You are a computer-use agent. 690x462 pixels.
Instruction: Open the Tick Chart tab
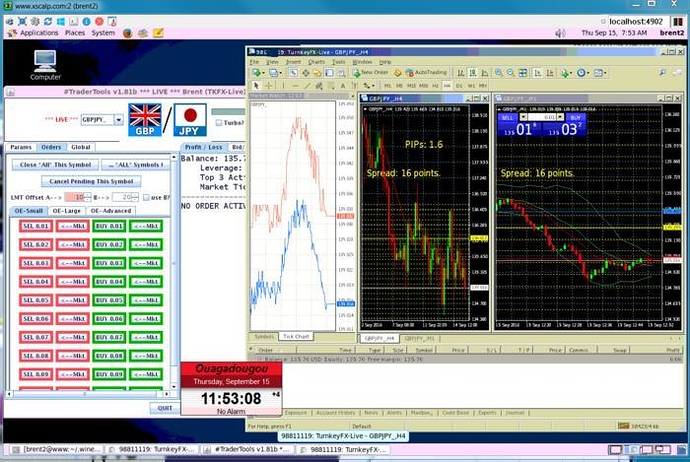(296, 336)
